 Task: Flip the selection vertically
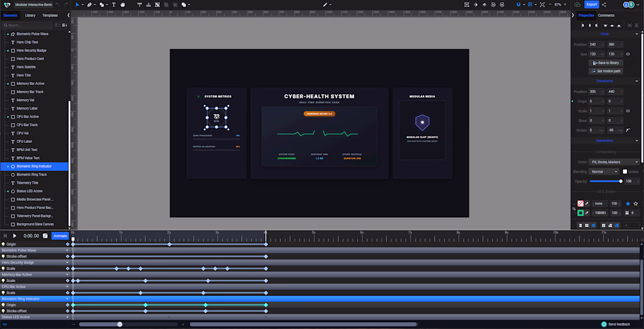[484, 5]
